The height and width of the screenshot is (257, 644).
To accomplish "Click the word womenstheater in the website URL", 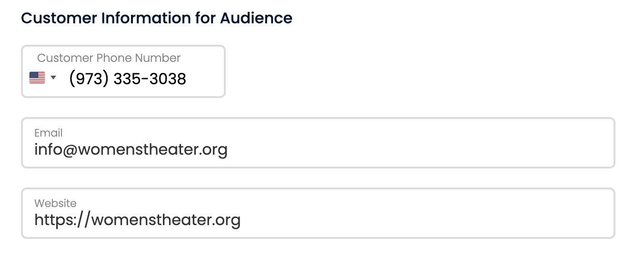I will pos(151,220).
